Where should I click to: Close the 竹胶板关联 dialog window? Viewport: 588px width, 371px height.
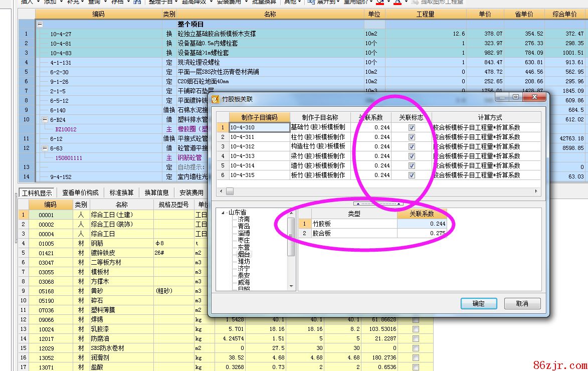535,97
